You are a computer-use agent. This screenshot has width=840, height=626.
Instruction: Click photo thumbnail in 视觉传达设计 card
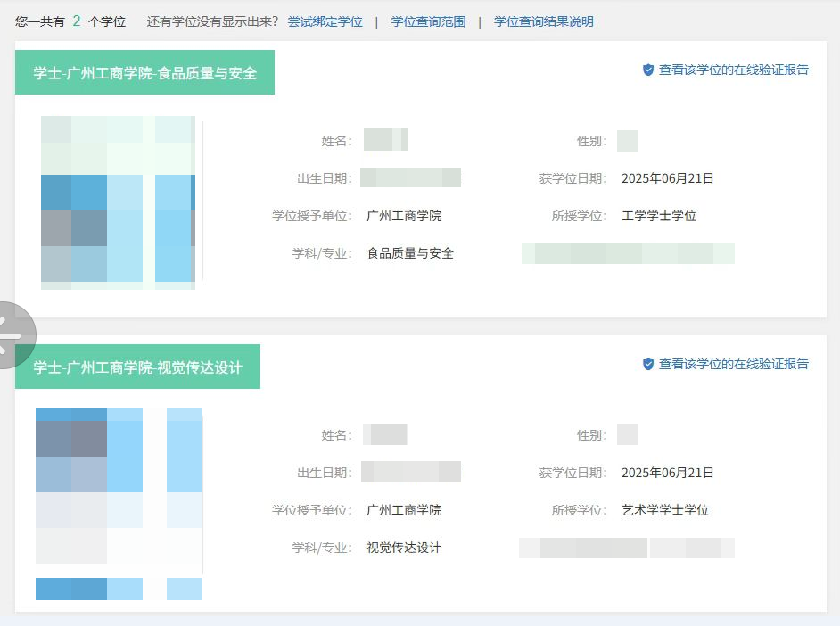[x=119, y=503]
